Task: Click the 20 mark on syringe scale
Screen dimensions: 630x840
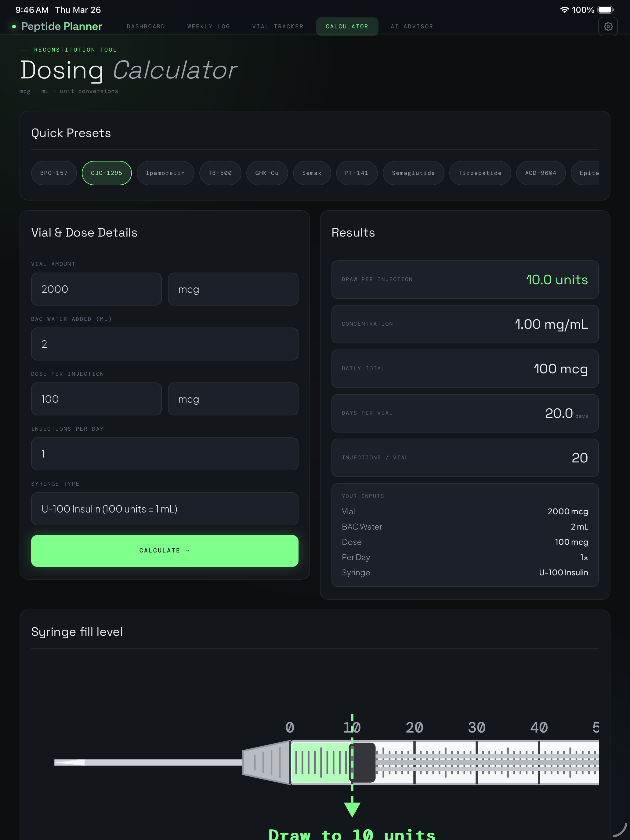Action: [414, 728]
